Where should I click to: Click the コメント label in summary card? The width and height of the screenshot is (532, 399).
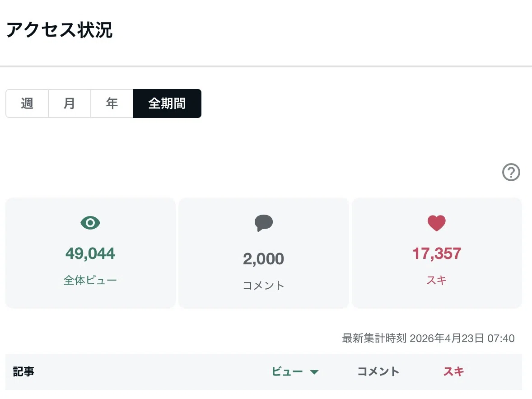tap(264, 286)
